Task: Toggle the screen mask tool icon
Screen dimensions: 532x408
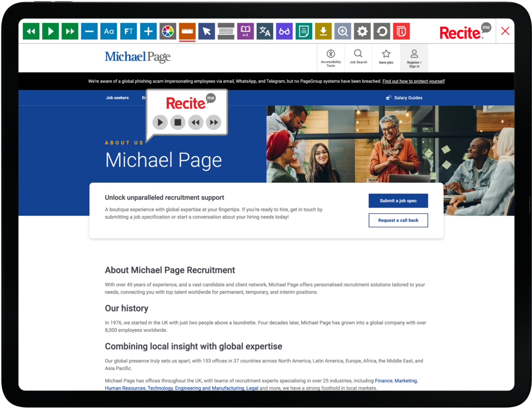Action: pos(226,32)
